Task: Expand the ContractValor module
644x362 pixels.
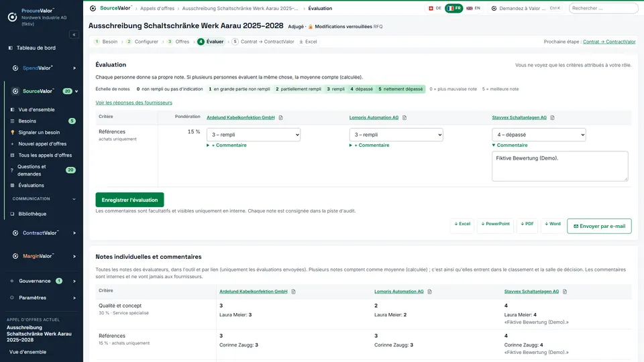Action: tap(74, 233)
